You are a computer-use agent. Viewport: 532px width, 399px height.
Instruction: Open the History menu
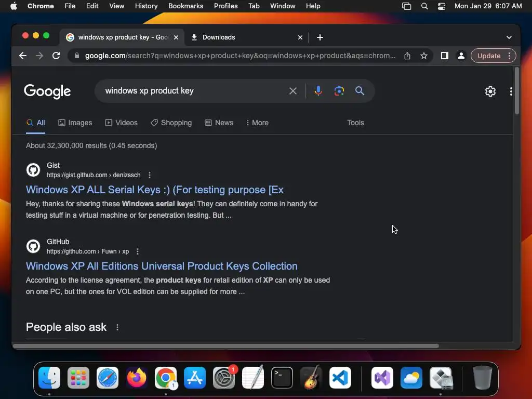[146, 6]
